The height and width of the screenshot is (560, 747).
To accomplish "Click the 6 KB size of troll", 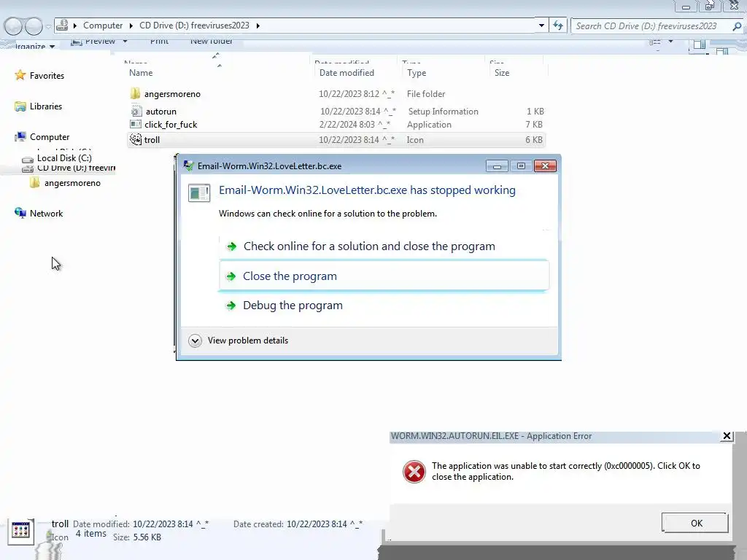I will 533,140.
